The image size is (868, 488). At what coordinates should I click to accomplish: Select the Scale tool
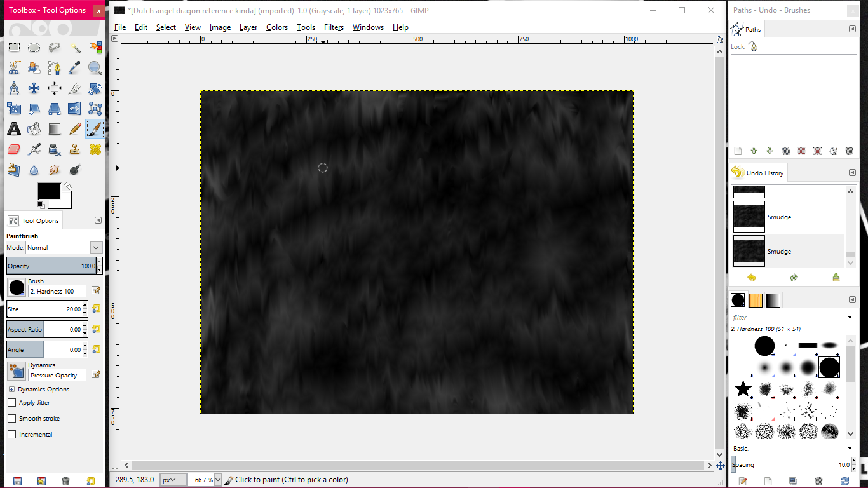tap(14, 109)
